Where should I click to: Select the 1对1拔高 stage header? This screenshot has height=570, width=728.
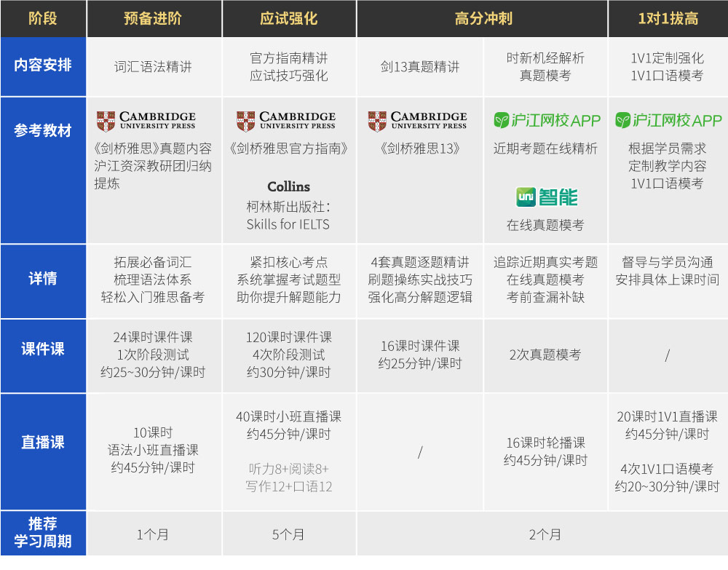pyautogui.click(x=668, y=19)
